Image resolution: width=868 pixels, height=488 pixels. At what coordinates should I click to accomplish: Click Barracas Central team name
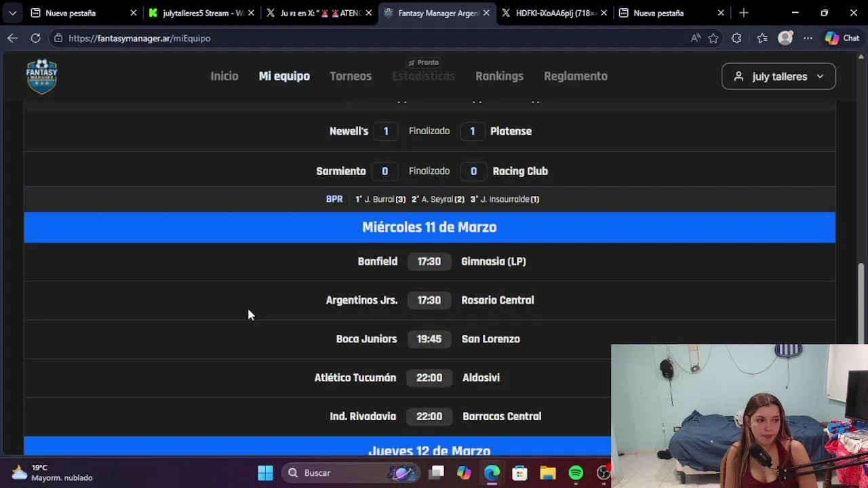502,416
